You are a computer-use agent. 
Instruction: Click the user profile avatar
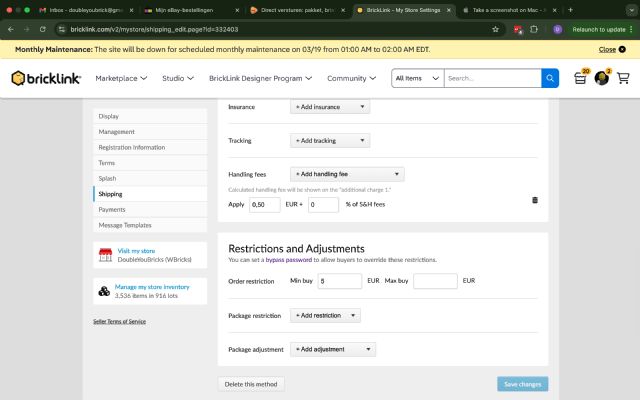coord(601,78)
